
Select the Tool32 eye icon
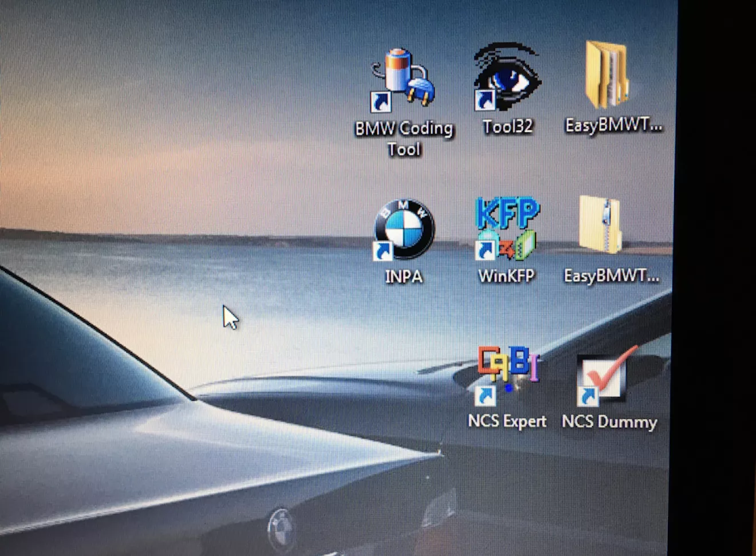tap(507, 77)
